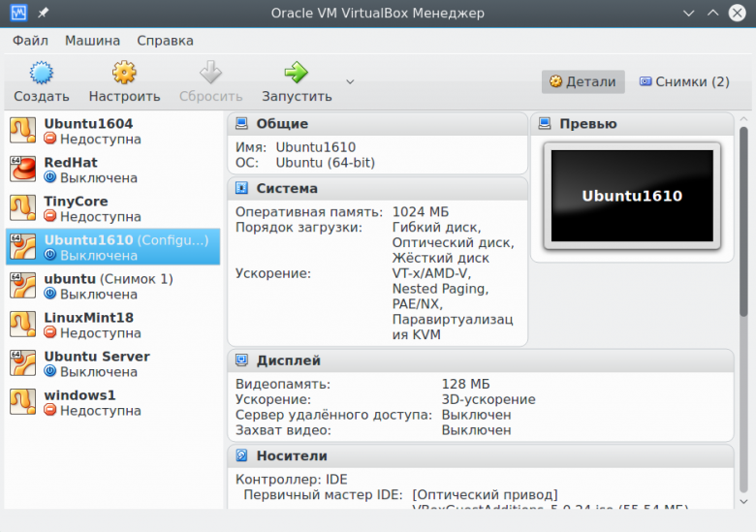The width and height of the screenshot is (756, 532).
Task: Open the Запустить dropdown arrow
Action: point(351,82)
